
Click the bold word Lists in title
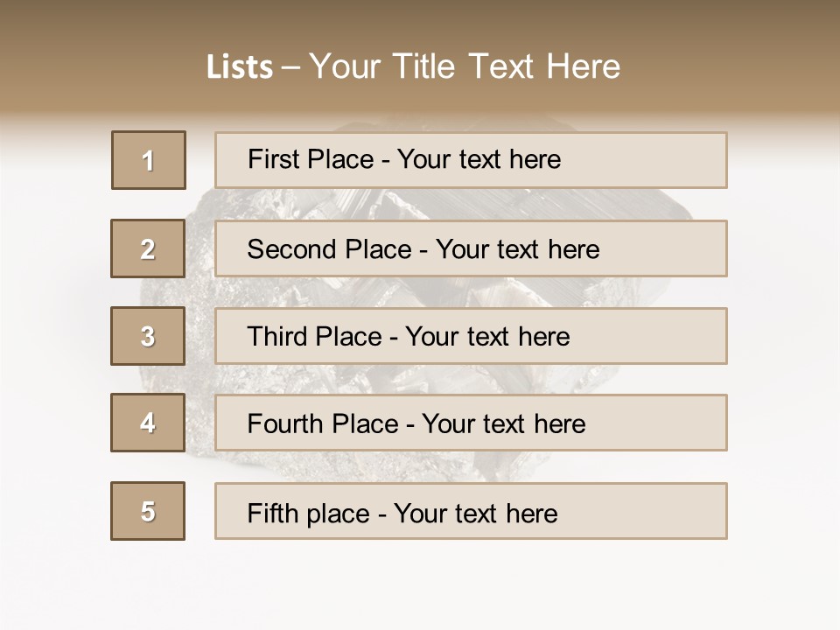(x=240, y=67)
